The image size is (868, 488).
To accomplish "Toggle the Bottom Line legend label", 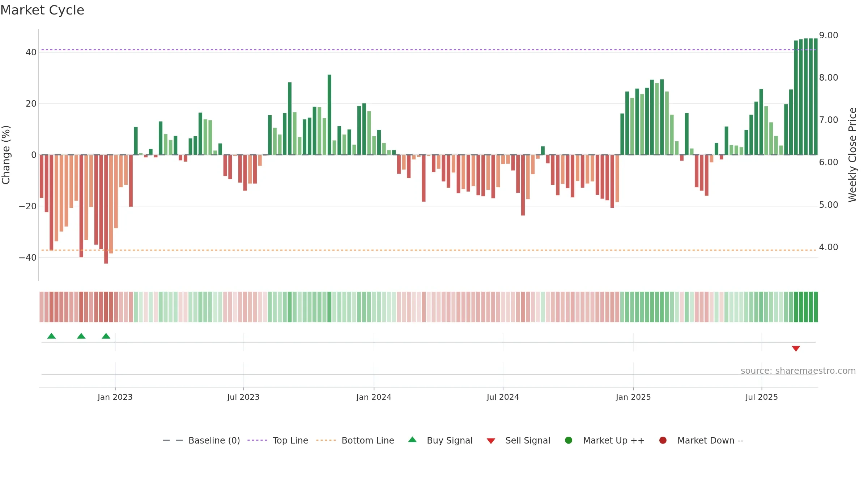I will tap(368, 440).
